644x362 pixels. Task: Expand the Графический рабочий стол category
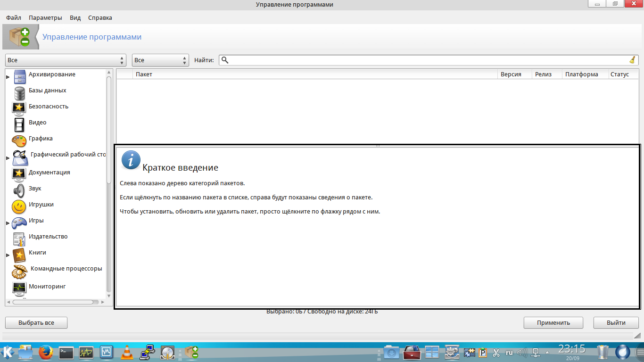click(8, 158)
